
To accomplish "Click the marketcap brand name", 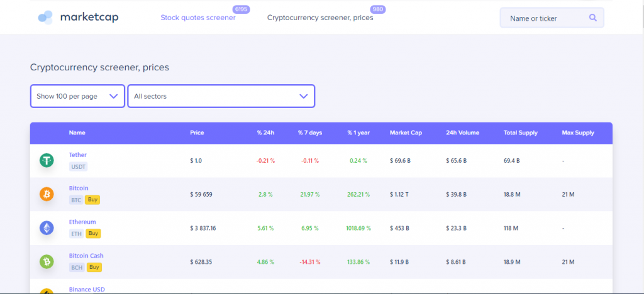I will pyautogui.click(x=89, y=17).
